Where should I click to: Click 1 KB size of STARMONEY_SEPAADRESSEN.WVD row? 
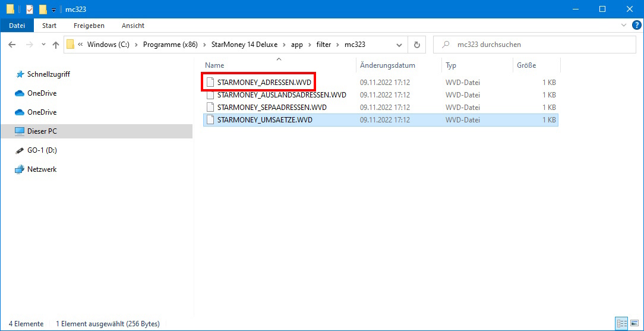tap(549, 108)
